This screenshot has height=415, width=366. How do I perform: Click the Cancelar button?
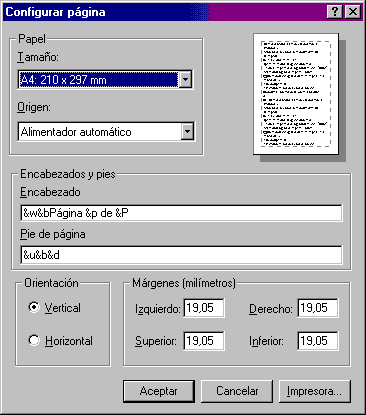click(x=237, y=391)
